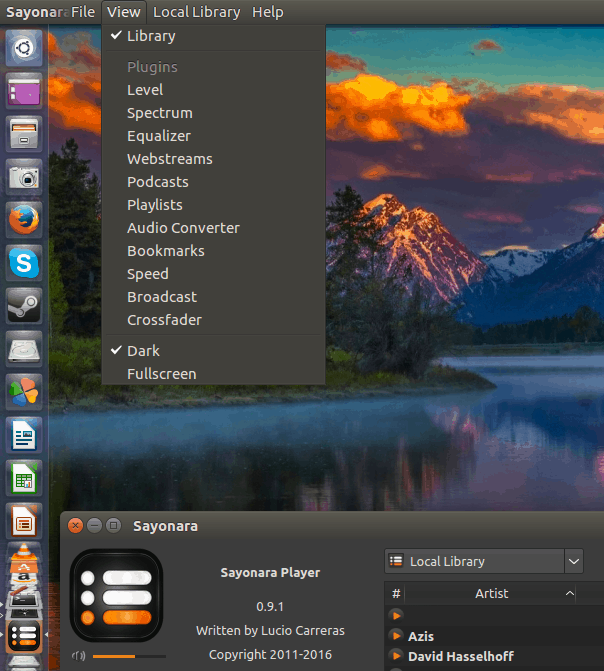The width and height of the screenshot is (604, 671).
Task: Open the Podcasts plugin
Action: [x=214, y=182]
